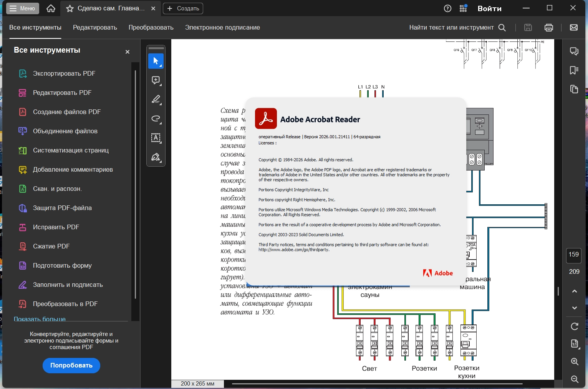Select the arrow selection tool
This screenshot has height=389, width=588.
(x=156, y=61)
